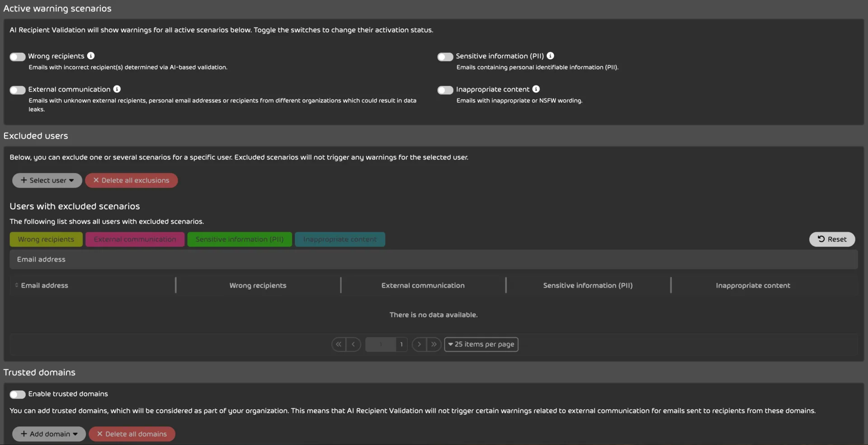Open the Select user dropdown
This screenshot has width=868, height=445.
click(x=47, y=180)
